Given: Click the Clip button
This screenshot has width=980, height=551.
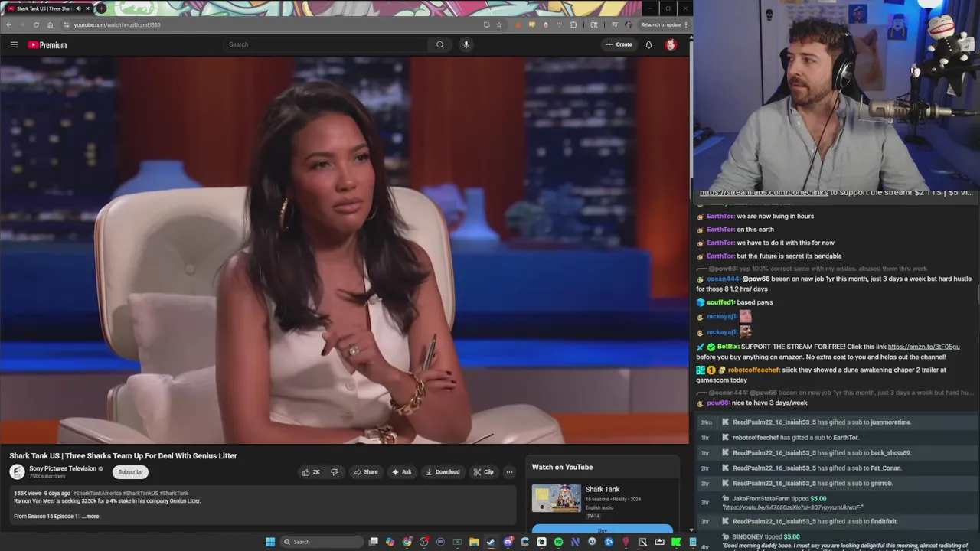Looking at the screenshot, I should (x=483, y=472).
